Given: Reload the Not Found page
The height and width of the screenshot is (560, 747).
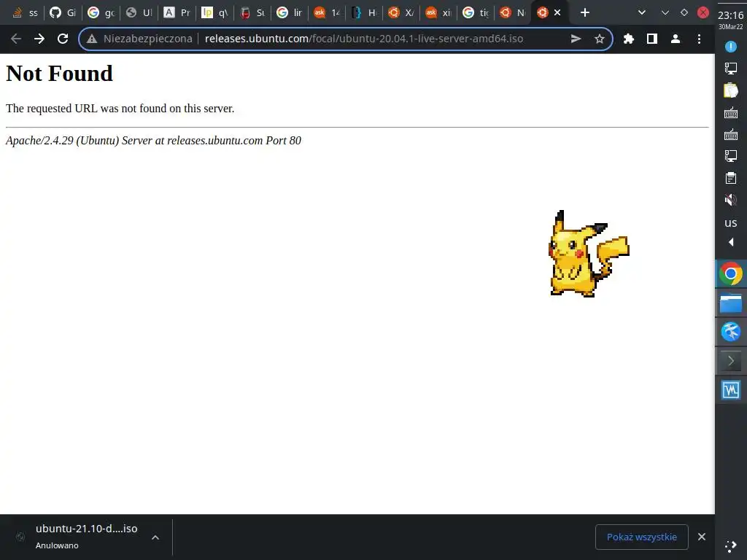Looking at the screenshot, I should (x=63, y=39).
